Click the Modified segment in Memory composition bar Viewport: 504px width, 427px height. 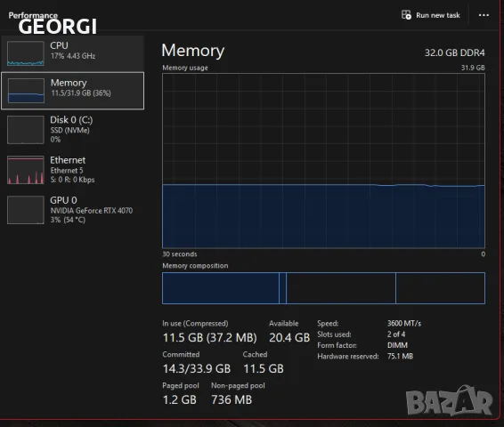pos(282,288)
